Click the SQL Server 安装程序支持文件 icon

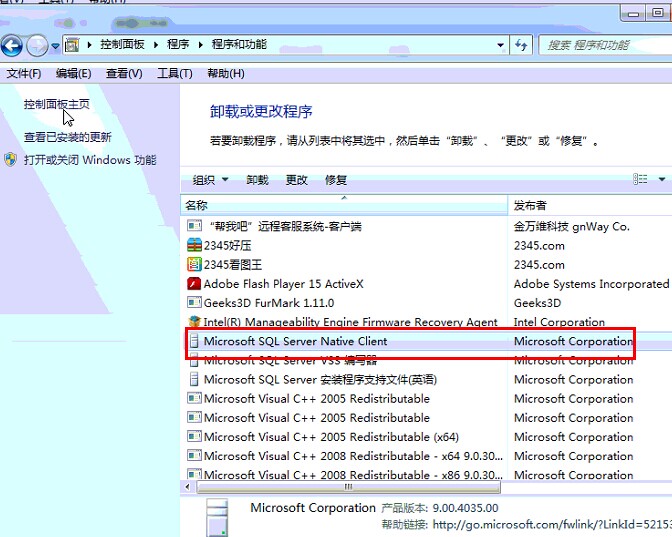click(194, 379)
